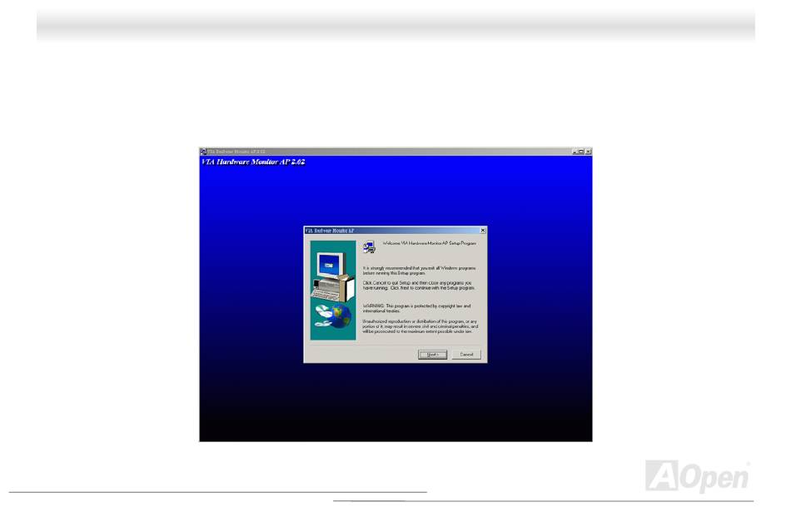Click the outer installer window's system menu icon

(x=203, y=152)
